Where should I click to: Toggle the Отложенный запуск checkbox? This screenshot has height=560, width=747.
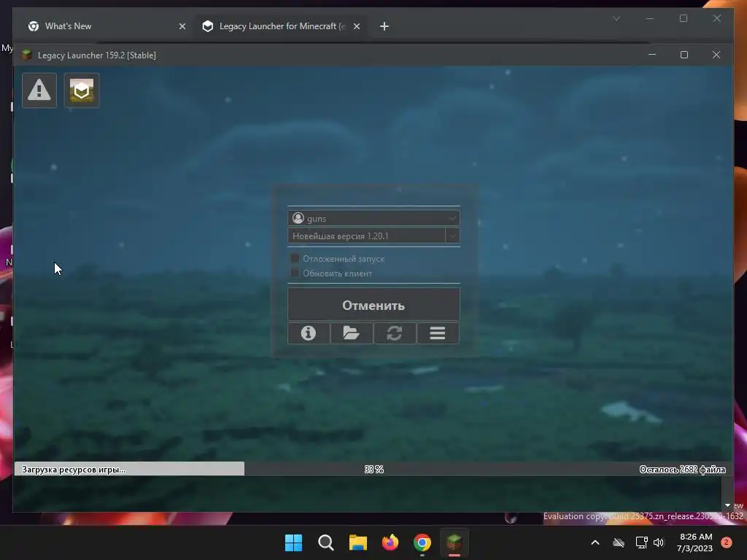[295, 259]
